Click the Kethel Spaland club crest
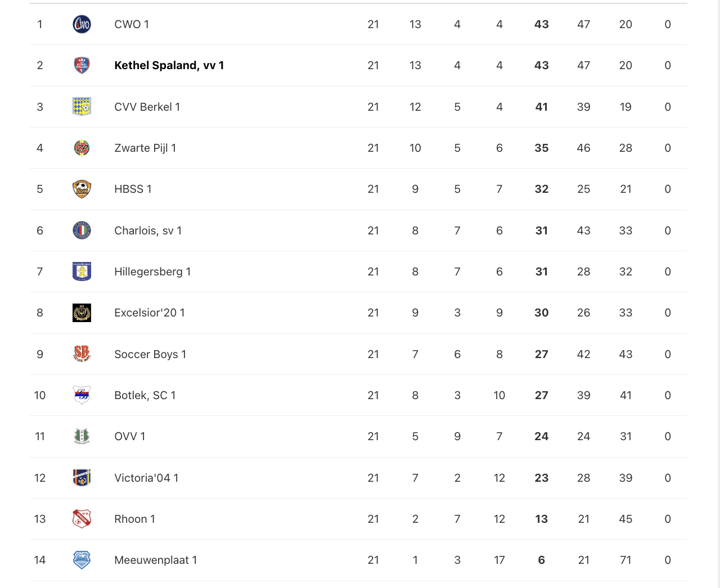This screenshot has width=720, height=588. pos(82,65)
